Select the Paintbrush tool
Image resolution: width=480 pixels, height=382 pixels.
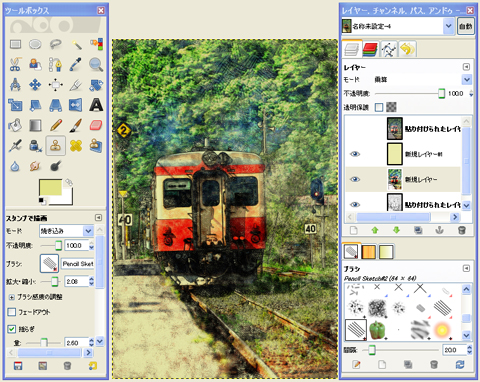coord(76,125)
